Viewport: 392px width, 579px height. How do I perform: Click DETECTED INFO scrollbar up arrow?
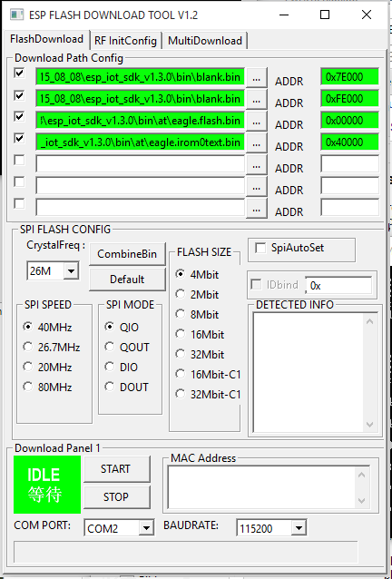[370, 321]
